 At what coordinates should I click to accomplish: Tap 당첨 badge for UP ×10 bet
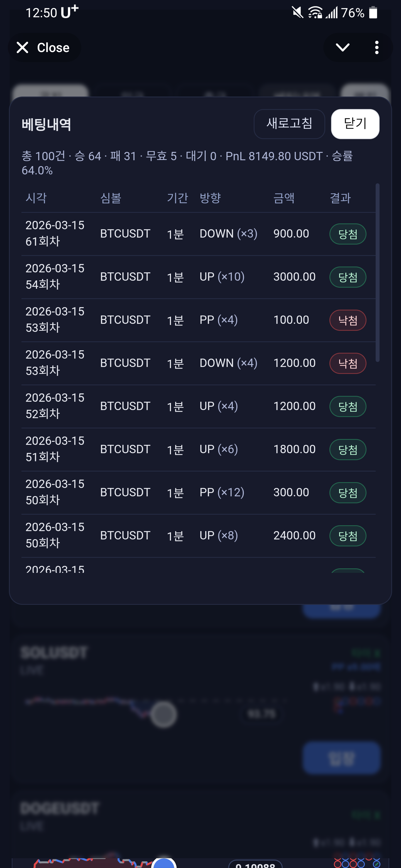click(x=347, y=277)
